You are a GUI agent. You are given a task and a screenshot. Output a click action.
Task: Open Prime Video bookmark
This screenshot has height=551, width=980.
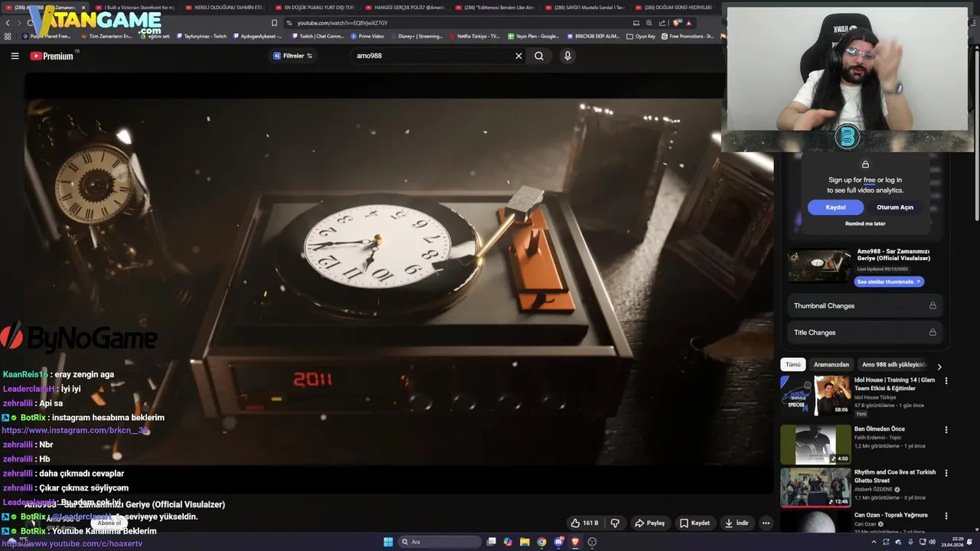[367, 36]
